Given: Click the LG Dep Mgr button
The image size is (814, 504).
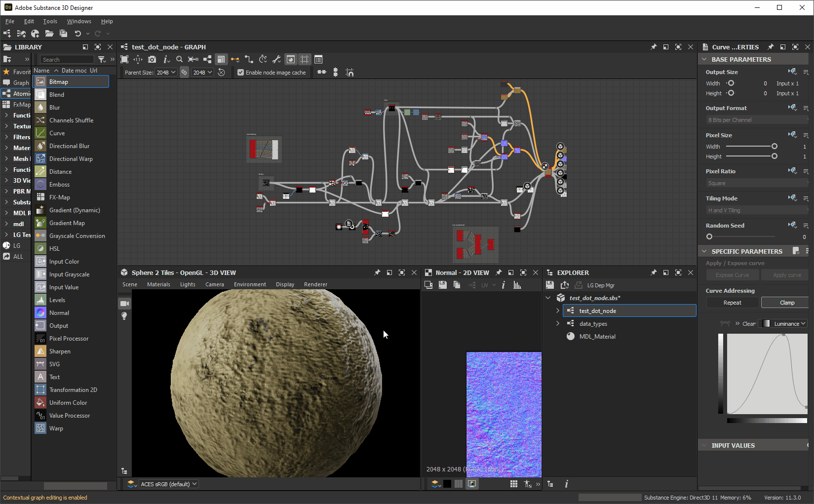Looking at the screenshot, I should [x=600, y=285].
